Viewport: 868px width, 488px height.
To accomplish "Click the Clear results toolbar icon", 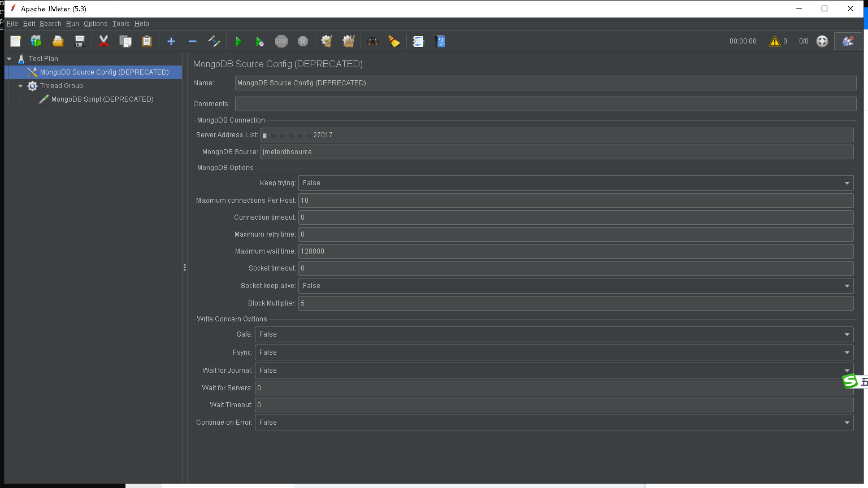I will tap(327, 41).
